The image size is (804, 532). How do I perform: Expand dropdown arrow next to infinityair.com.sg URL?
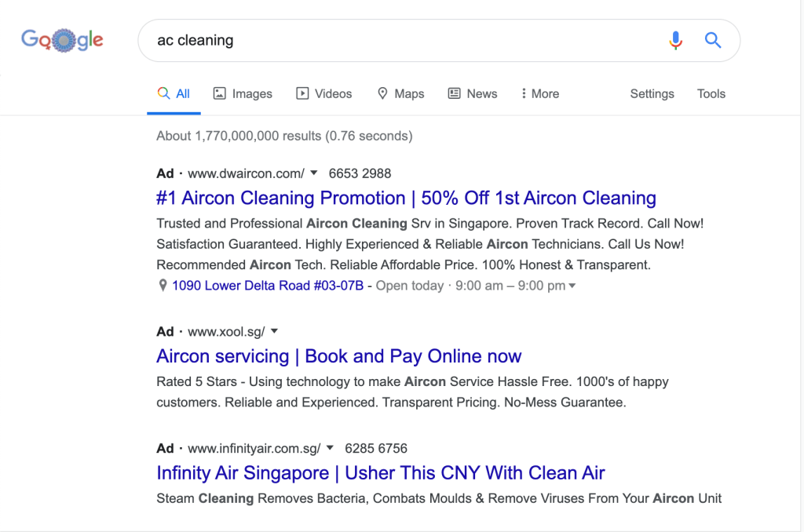[x=331, y=448]
